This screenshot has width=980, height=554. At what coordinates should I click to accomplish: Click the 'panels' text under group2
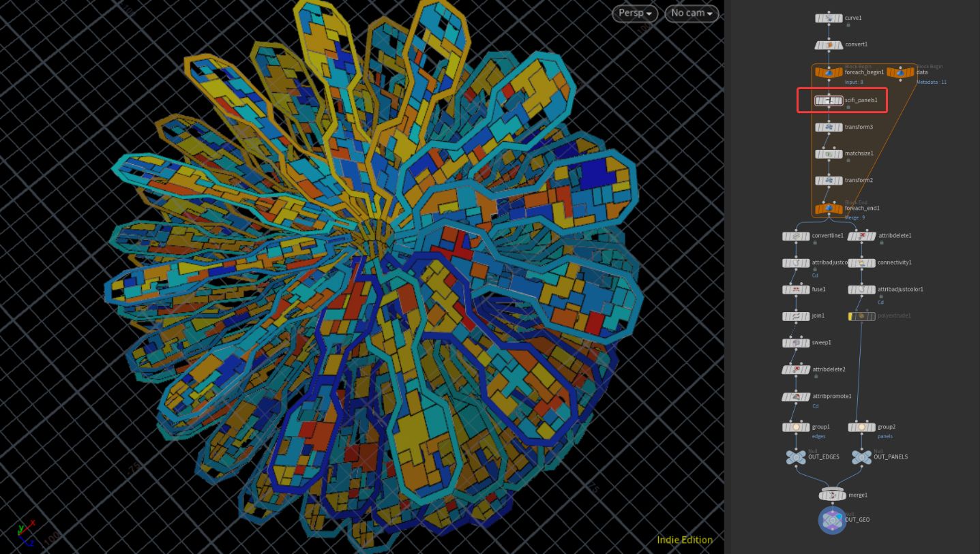click(885, 436)
